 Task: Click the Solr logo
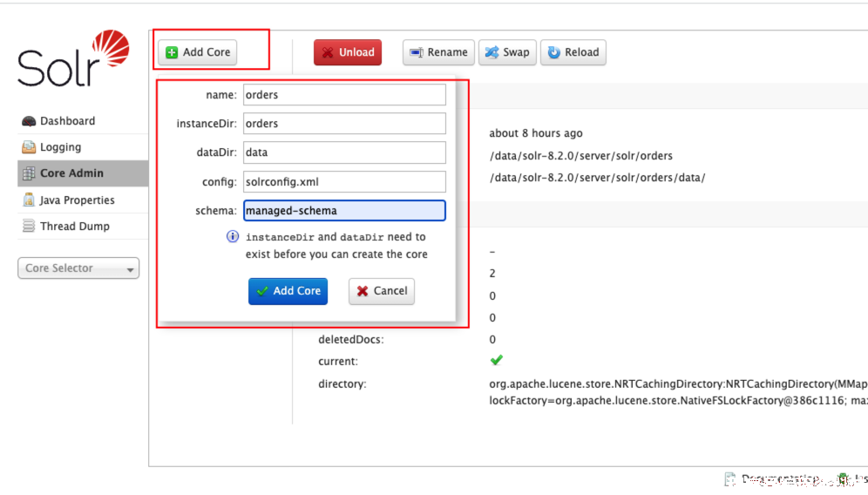73,58
